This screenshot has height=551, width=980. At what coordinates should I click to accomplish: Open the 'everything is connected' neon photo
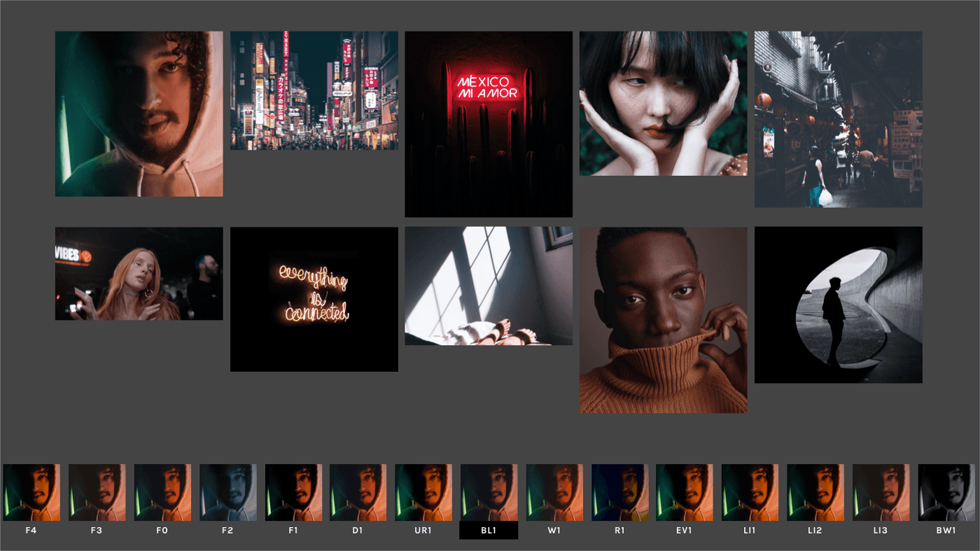[x=314, y=299]
